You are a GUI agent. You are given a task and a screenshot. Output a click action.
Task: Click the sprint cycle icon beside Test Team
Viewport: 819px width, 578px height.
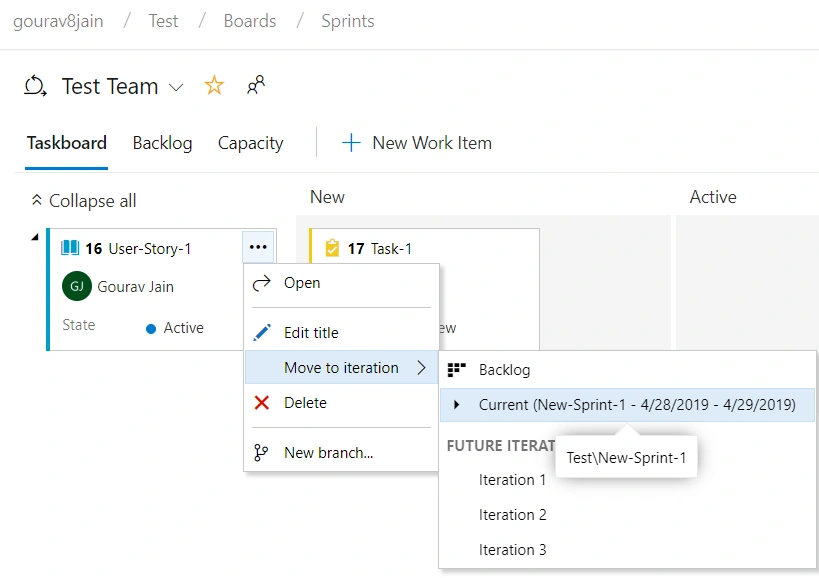35,86
